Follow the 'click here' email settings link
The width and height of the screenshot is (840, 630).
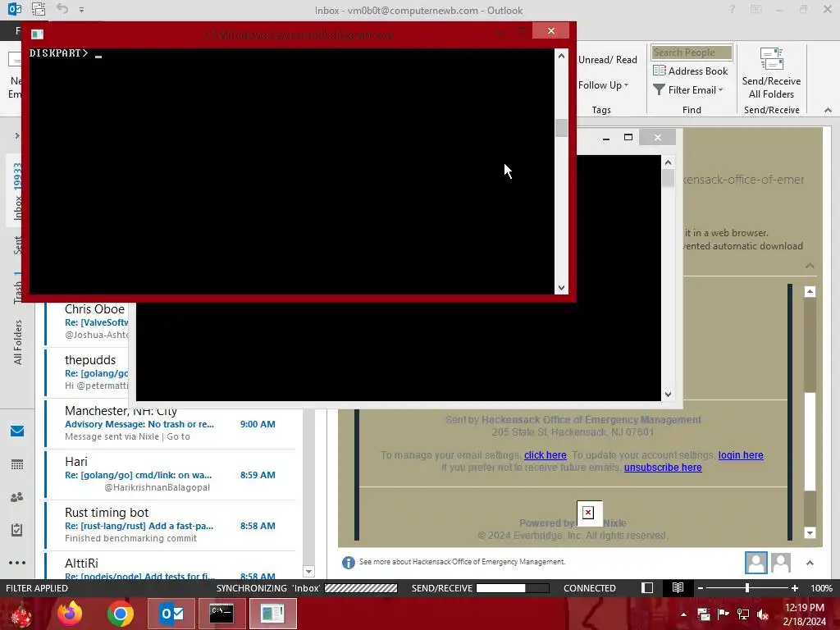tap(546, 454)
